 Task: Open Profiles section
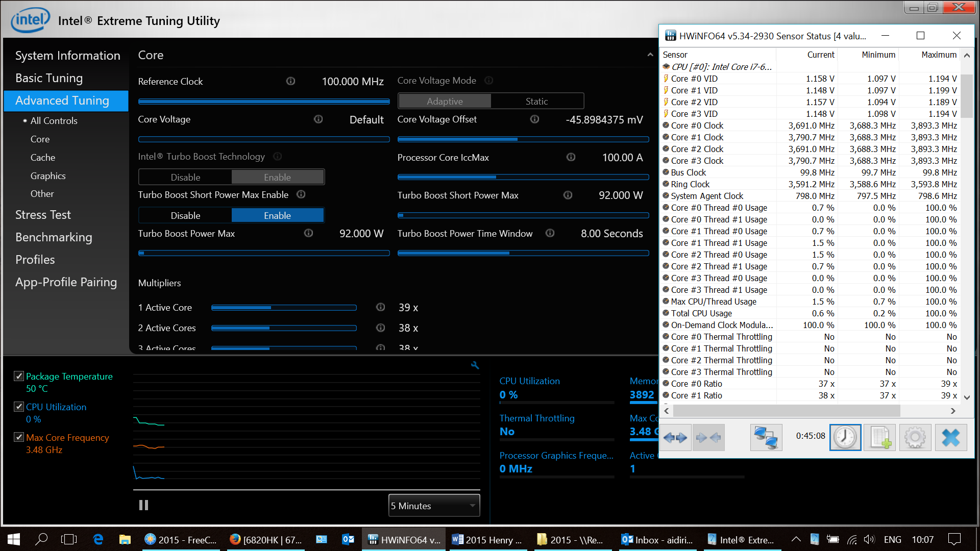(35, 259)
